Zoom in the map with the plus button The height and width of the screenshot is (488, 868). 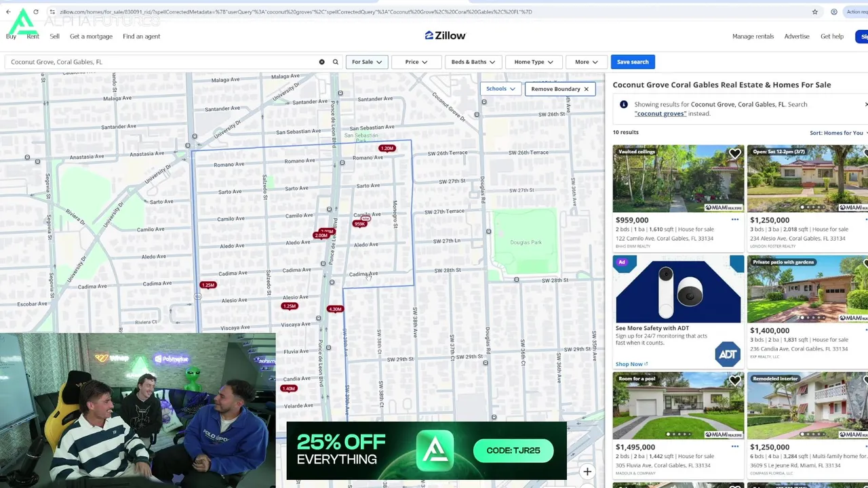click(587, 472)
